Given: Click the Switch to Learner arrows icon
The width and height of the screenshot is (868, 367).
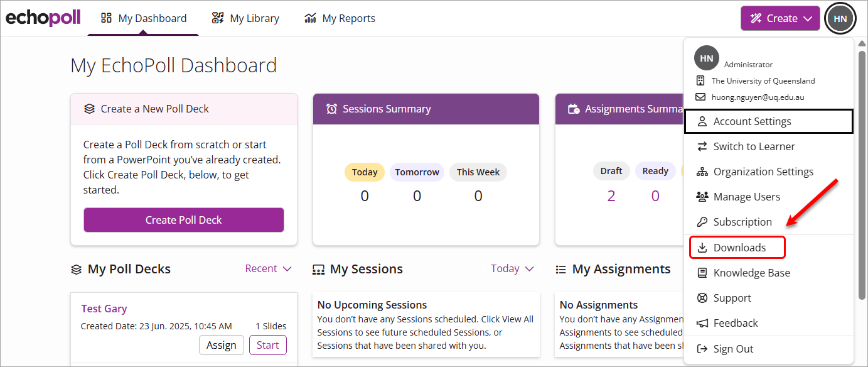Looking at the screenshot, I should pyautogui.click(x=702, y=146).
